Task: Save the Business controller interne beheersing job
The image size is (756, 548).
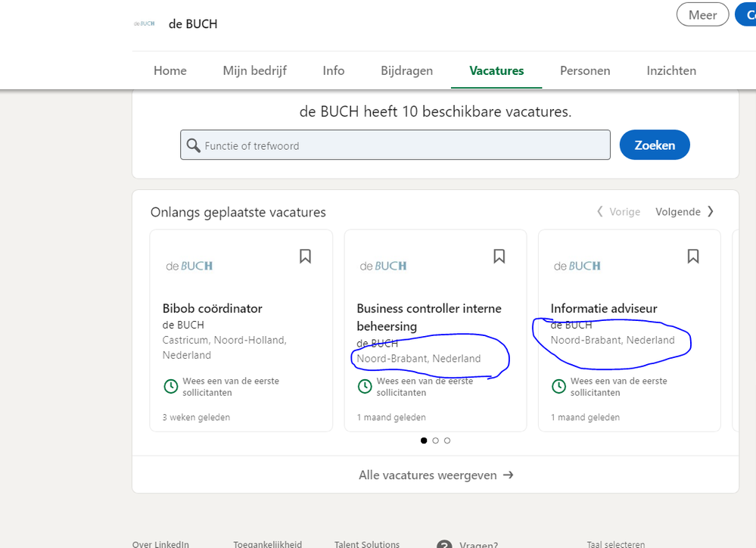Action: 499,257
